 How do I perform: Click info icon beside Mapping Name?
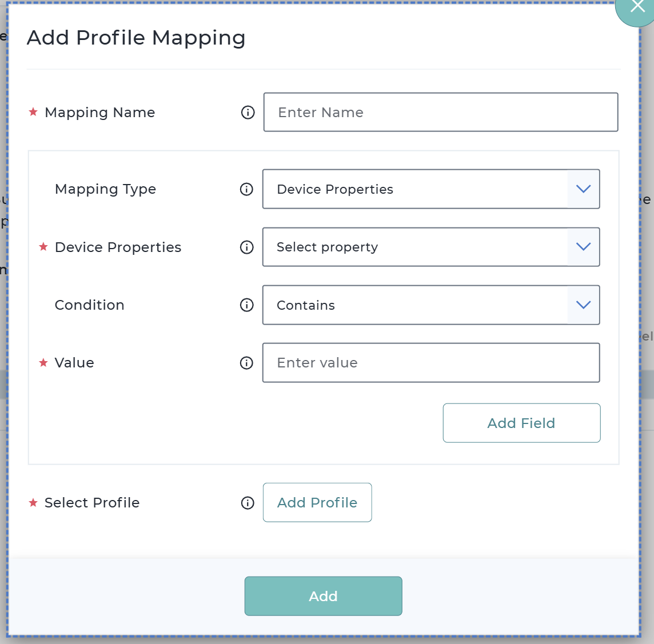[x=248, y=113]
